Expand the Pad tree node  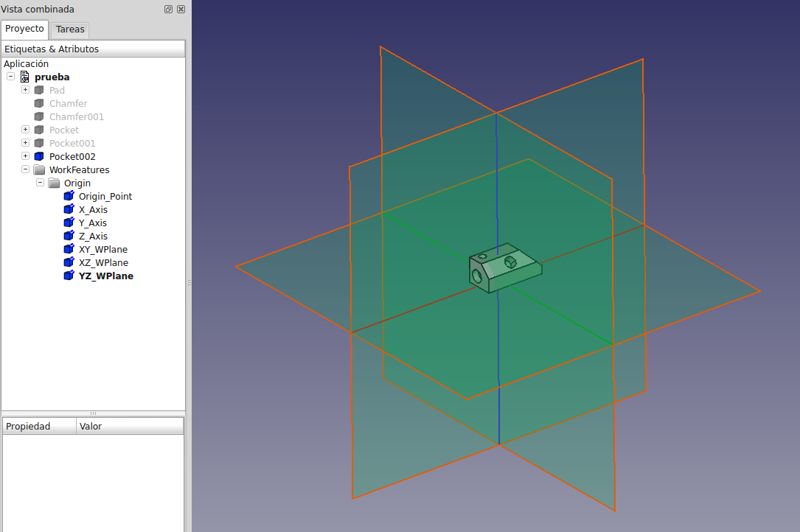(25, 89)
